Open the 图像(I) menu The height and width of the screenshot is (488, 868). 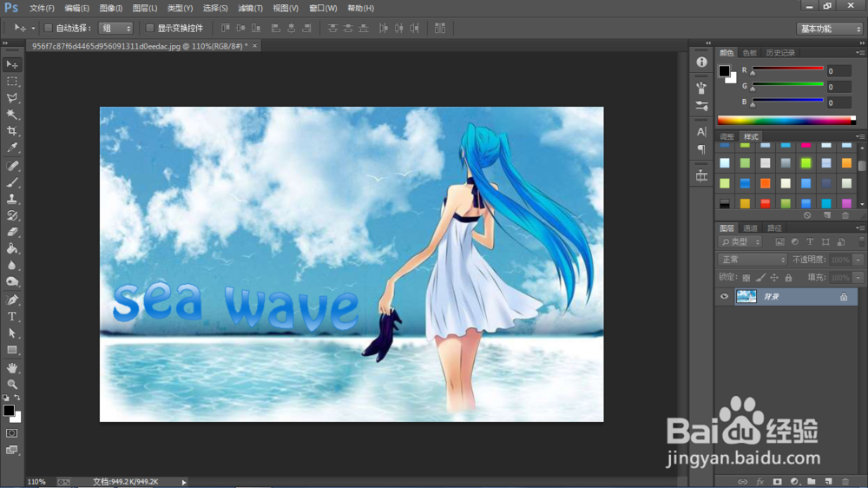(x=111, y=9)
